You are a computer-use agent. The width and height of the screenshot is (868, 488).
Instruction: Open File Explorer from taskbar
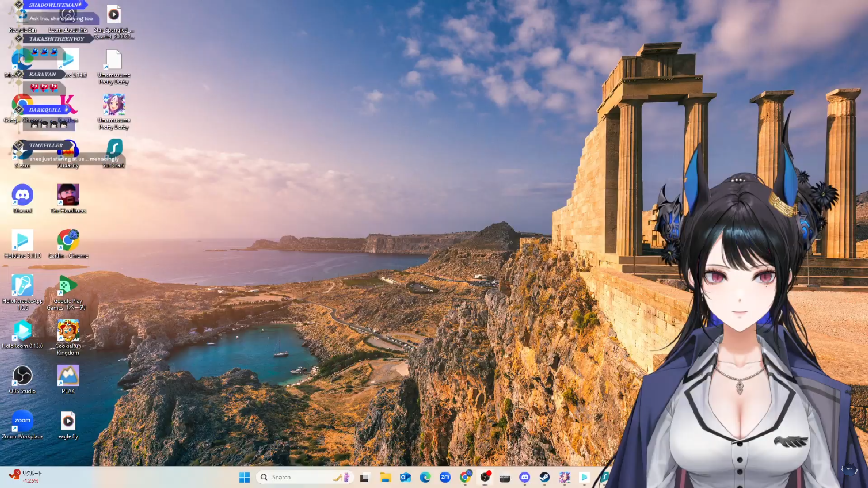(x=385, y=477)
